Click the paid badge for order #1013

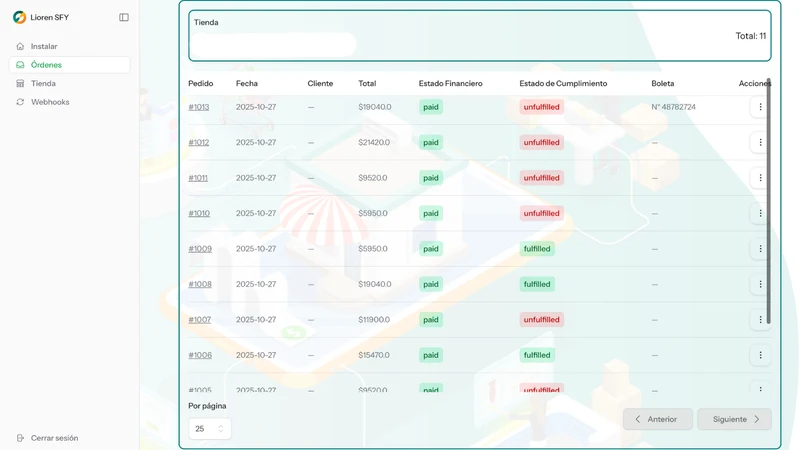(x=431, y=107)
